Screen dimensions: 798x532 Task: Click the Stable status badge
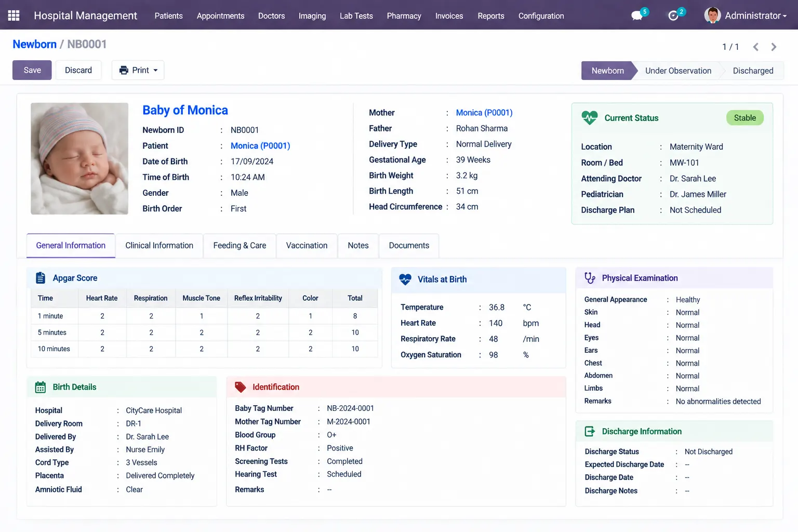pos(745,118)
